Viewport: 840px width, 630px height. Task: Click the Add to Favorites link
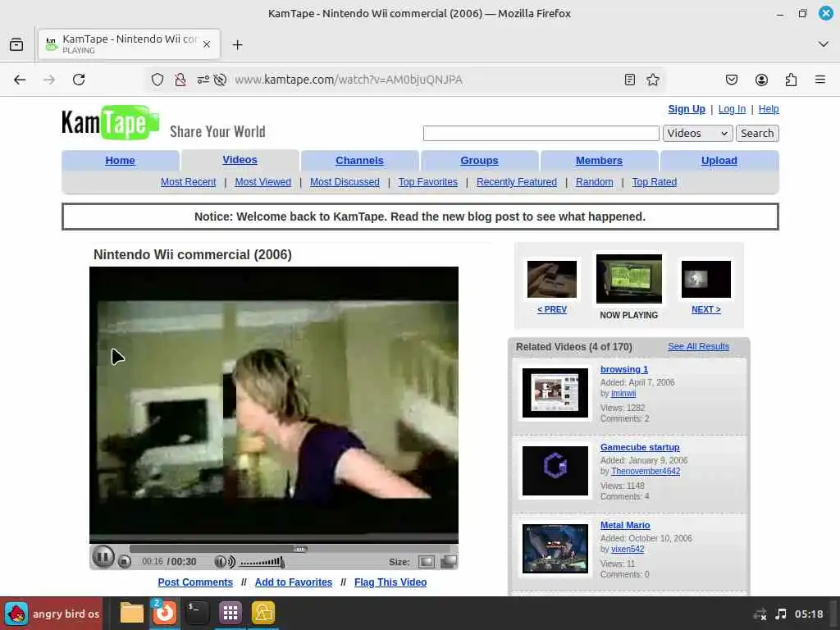coord(293,582)
